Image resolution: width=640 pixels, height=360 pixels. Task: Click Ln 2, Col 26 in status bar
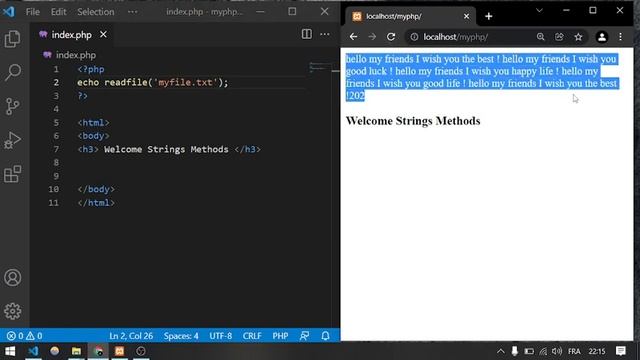131,336
